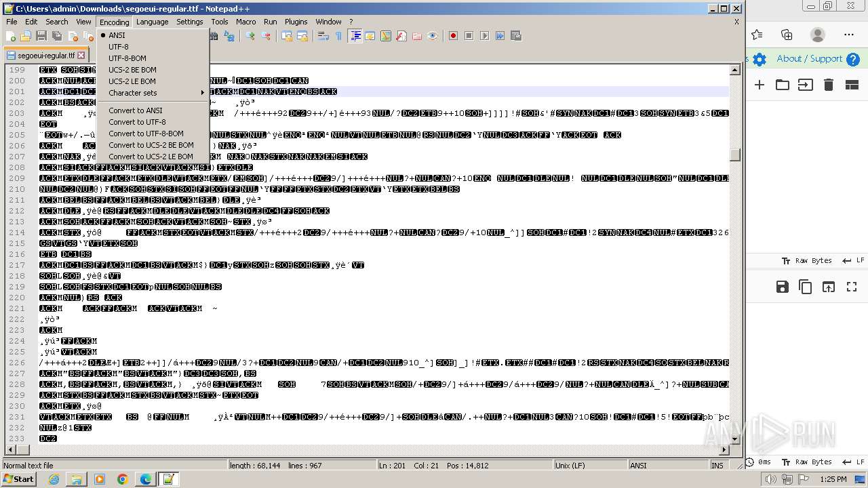Click Synchronize Vertical Scrolling icon
The height and width of the screenshot is (488, 868).
[x=287, y=36]
